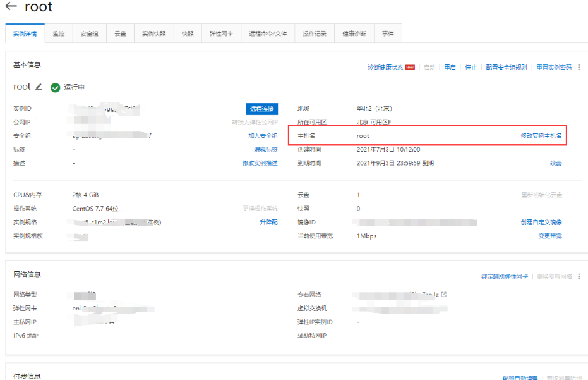Open the 安全组 tab
This screenshot has width=588, height=380.
pos(89,34)
